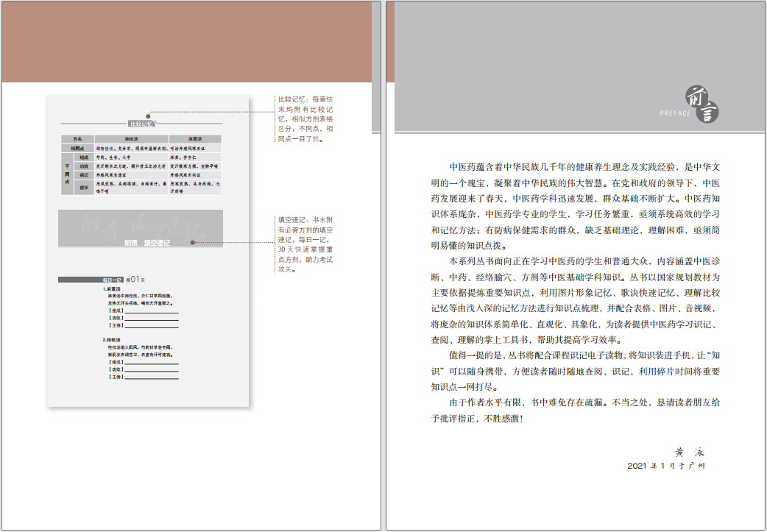Click the first 【组成】 blank line under 麻黄汤

(x=151, y=311)
